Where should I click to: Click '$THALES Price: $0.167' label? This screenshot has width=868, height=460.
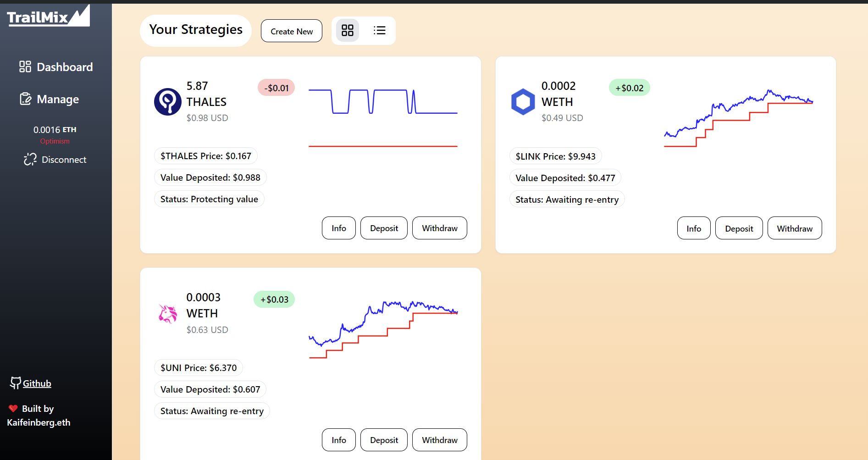[x=206, y=156]
